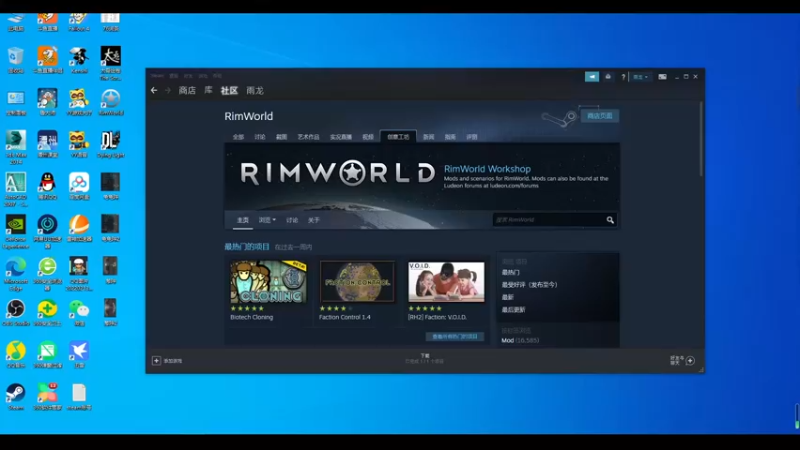Select the QQ penguin desktop icon

[47, 186]
